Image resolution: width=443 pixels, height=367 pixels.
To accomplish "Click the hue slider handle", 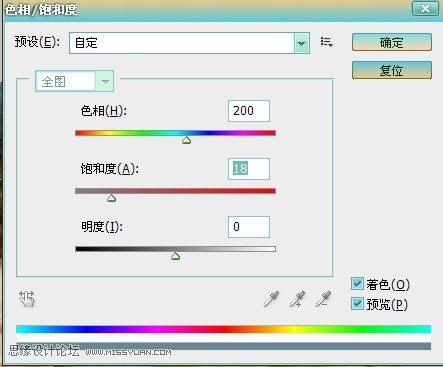I will [x=187, y=140].
